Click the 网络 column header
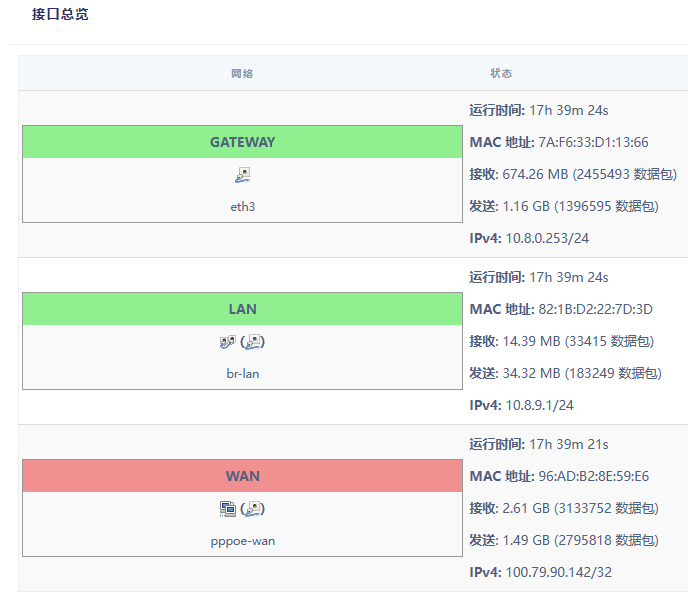 pyautogui.click(x=242, y=73)
